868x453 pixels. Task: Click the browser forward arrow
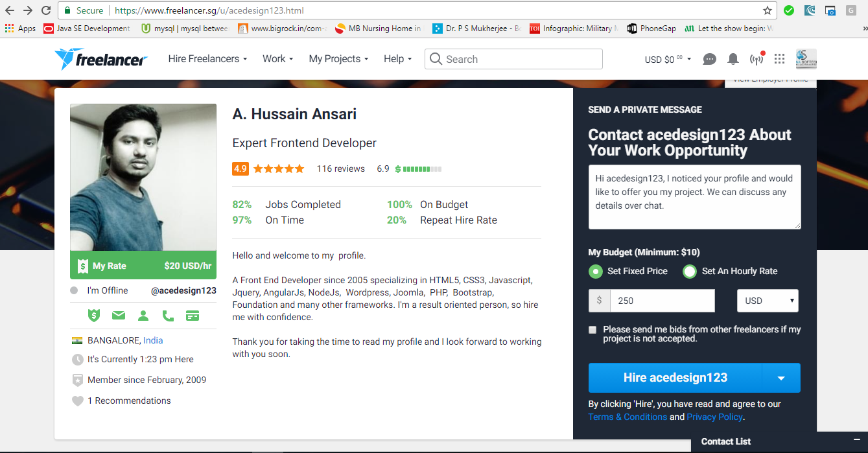pos(28,10)
